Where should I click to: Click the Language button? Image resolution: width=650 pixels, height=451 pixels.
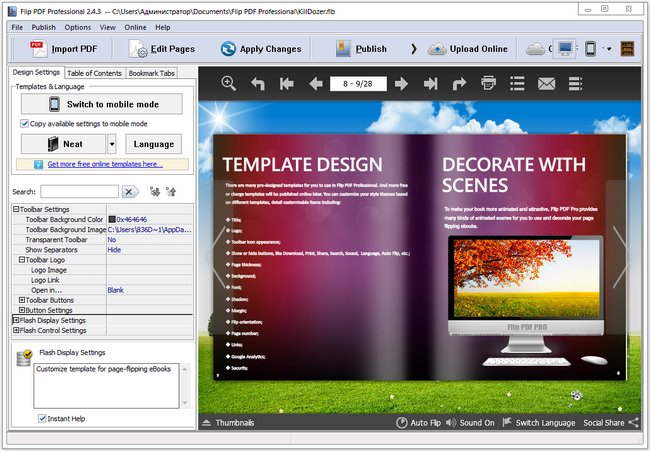click(x=154, y=144)
